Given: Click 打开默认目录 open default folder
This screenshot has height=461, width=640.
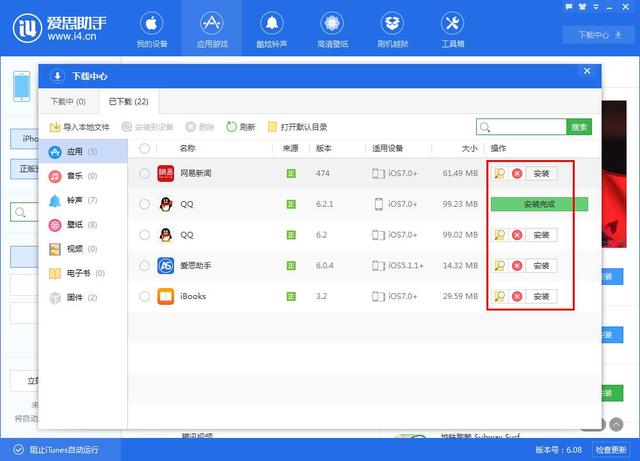Looking at the screenshot, I should [298, 127].
